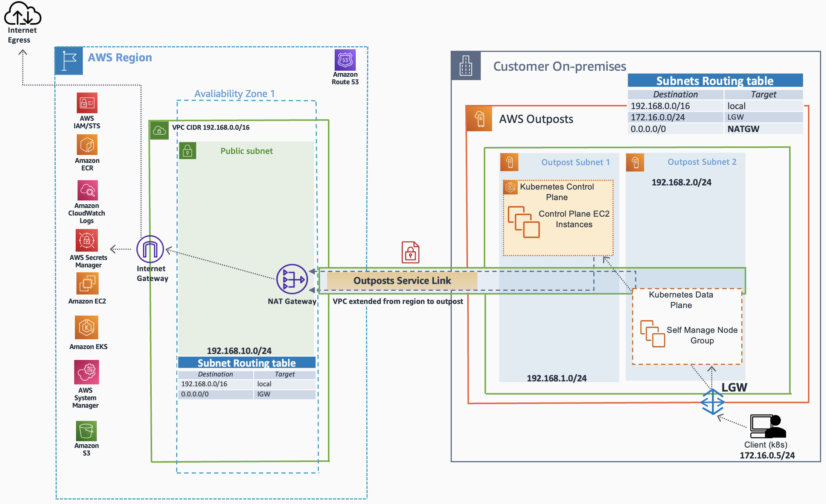Click the Amazon EKS icon
Viewport: 826px width, 504px height.
pyautogui.click(x=87, y=328)
